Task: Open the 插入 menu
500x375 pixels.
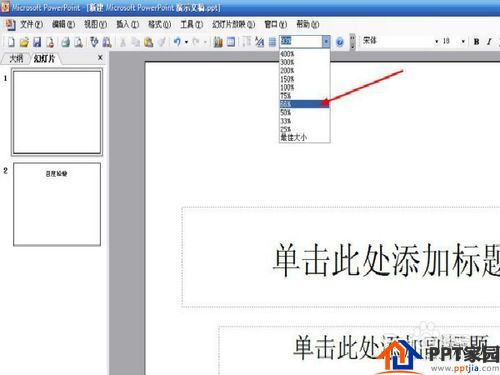Action: point(127,24)
